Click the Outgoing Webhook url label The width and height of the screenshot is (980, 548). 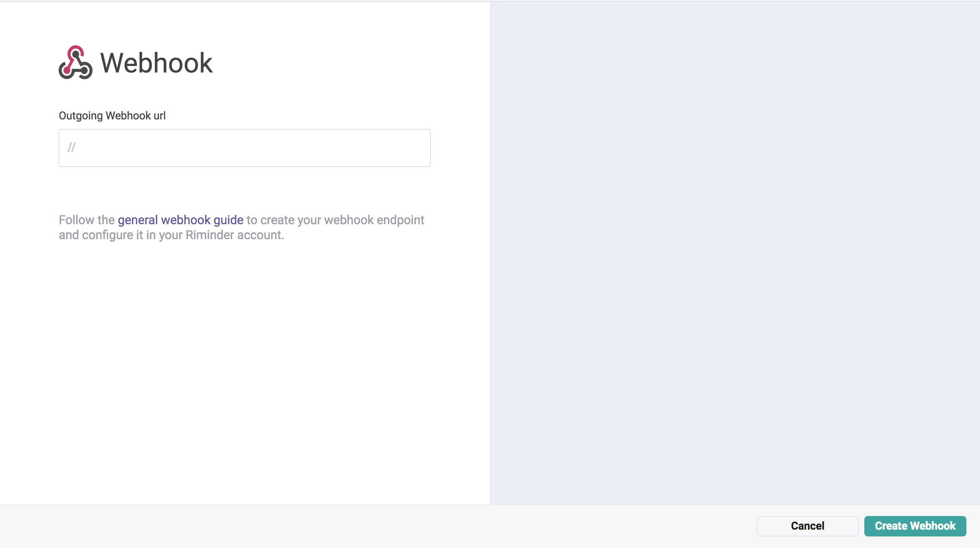coord(112,116)
